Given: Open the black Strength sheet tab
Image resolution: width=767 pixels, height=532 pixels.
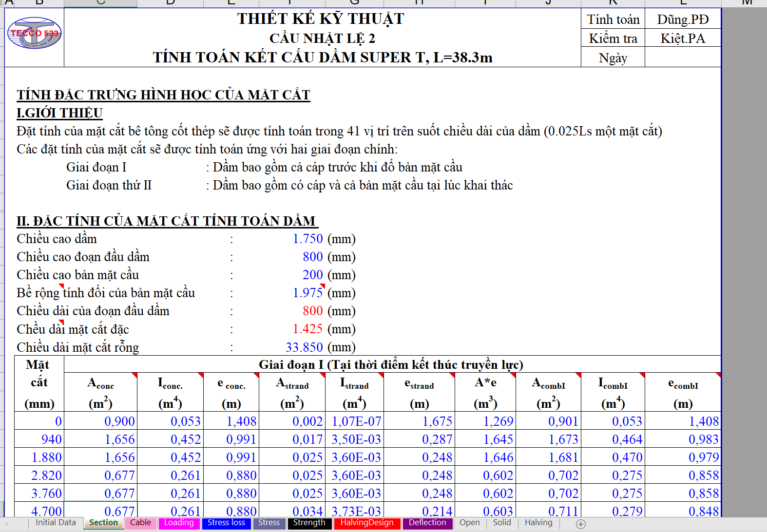Looking at the screenshot, I should point(309,523).
